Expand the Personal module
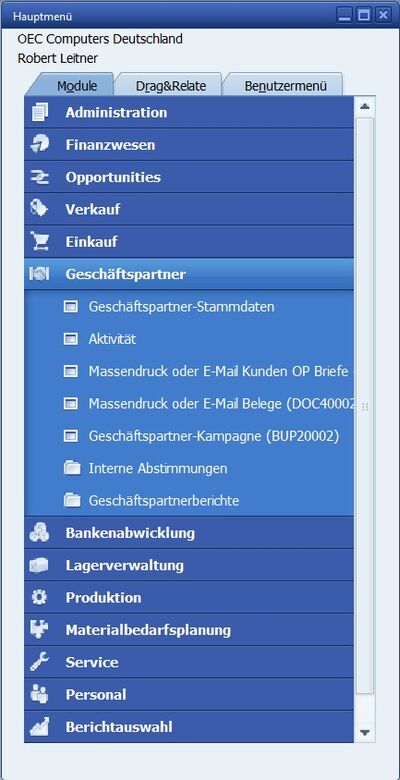Screen dimensions: 400x780 tap(189, 694)
